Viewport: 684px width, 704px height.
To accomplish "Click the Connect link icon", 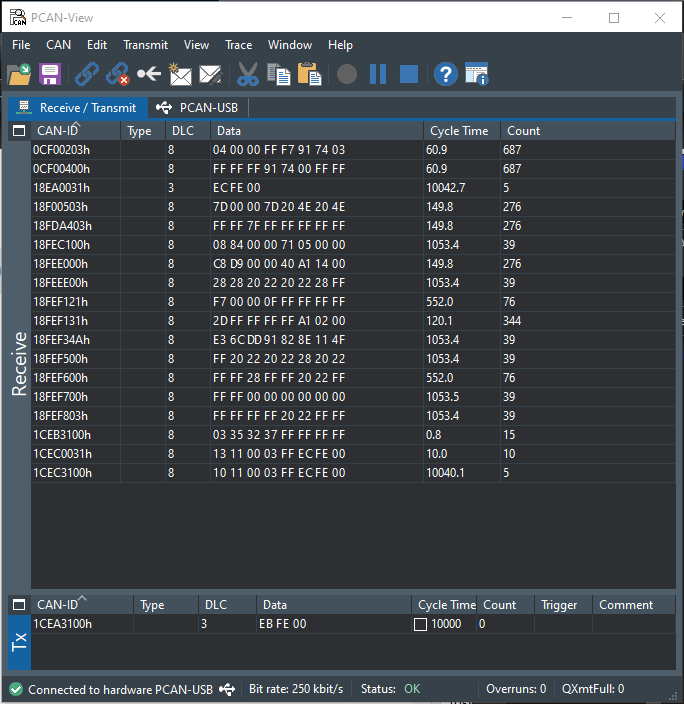I will click(87, 74).
